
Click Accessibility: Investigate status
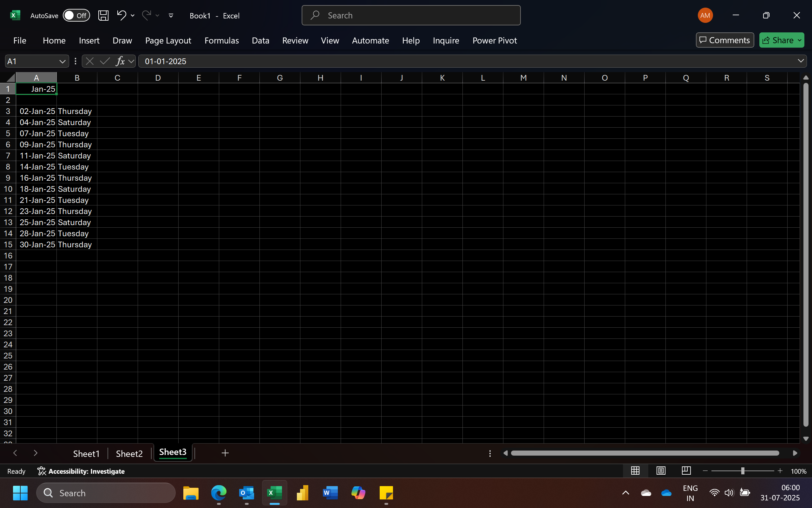(x=81, y=471)
